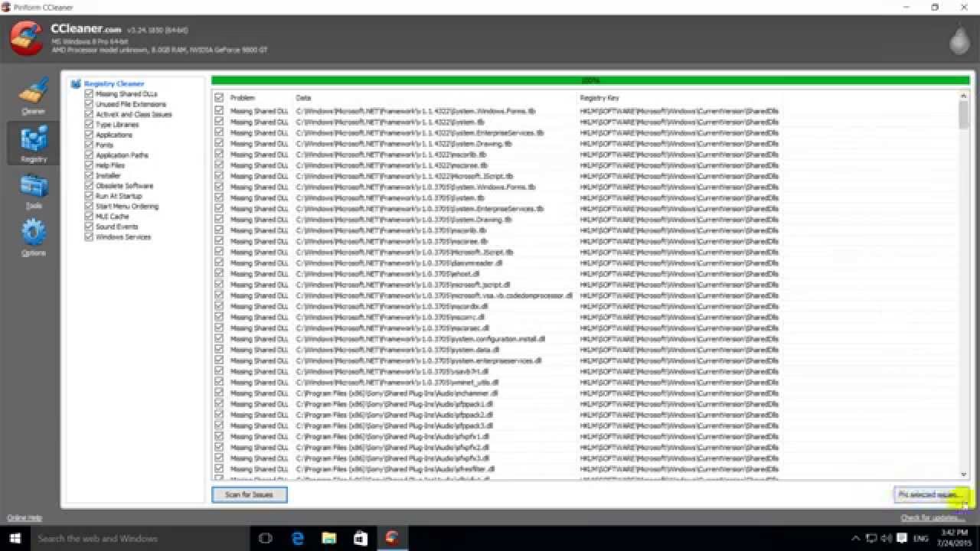Select the v1.0.3705 system.enterpriseservices.dll row
980x551 pixels.
coord(586,360)
